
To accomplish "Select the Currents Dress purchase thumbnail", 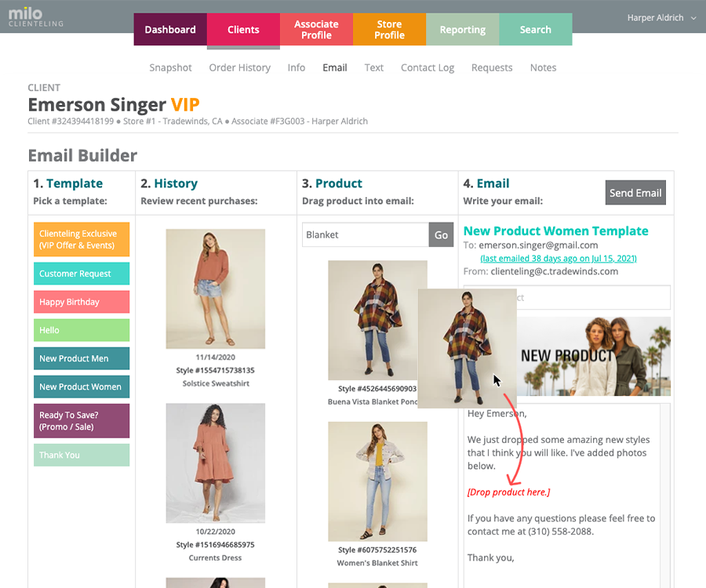I will 215,463.
